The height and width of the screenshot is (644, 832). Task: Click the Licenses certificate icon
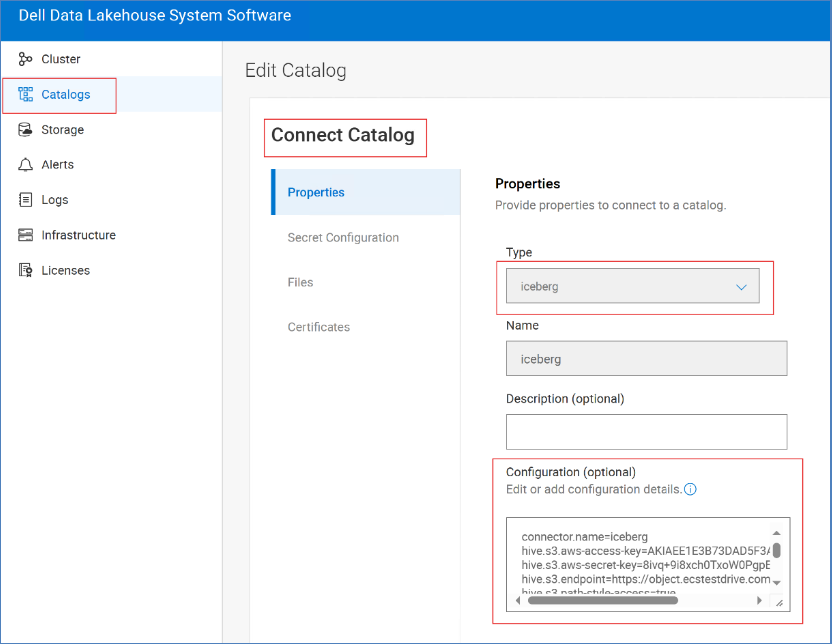[25, 270]
